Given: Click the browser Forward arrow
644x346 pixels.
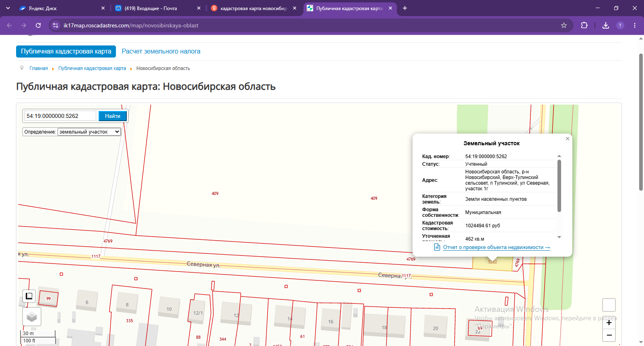Looking at the screenshot, I should [24, 25].
